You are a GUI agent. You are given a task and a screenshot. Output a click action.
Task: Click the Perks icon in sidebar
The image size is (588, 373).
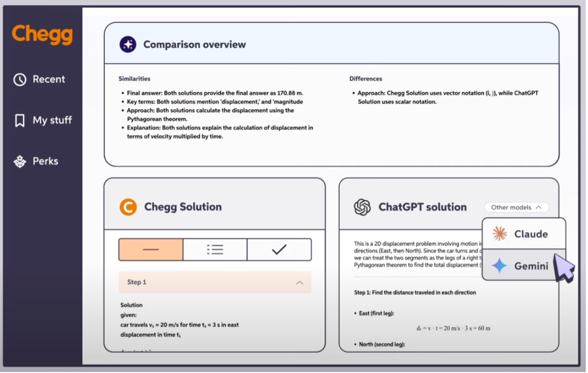click(20, 161)
